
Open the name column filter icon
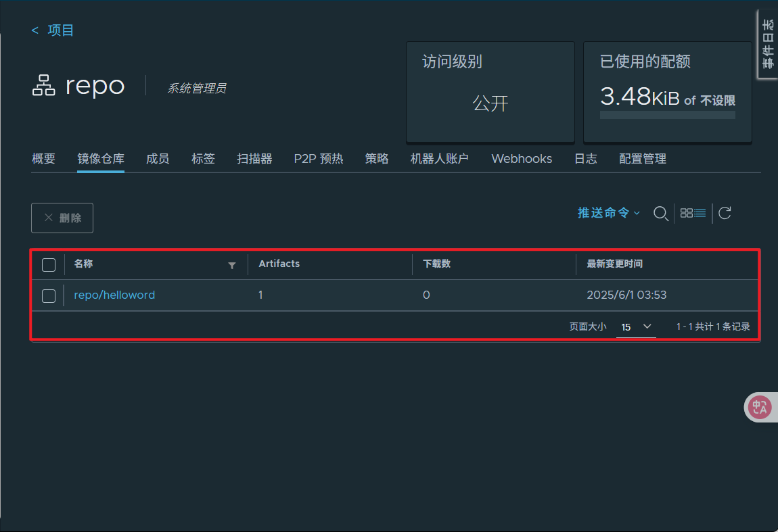pyautogui.click(x=232, y=265)
